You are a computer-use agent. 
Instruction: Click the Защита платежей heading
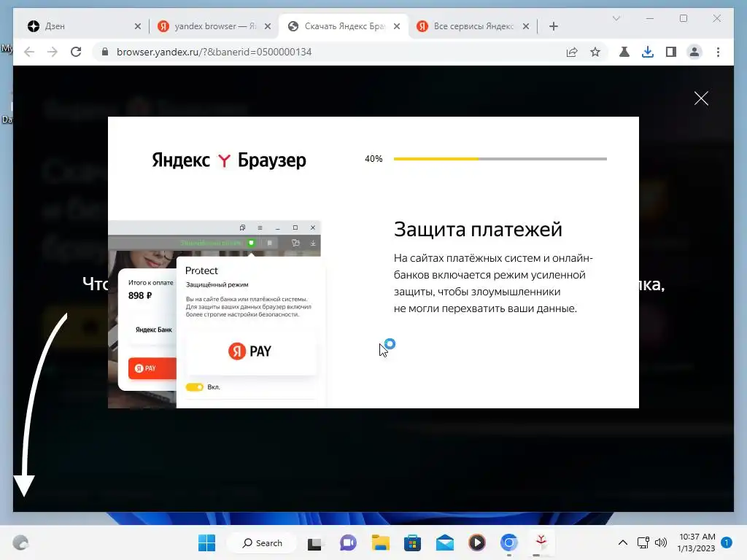pyautogui.click(x=478, y=230)
